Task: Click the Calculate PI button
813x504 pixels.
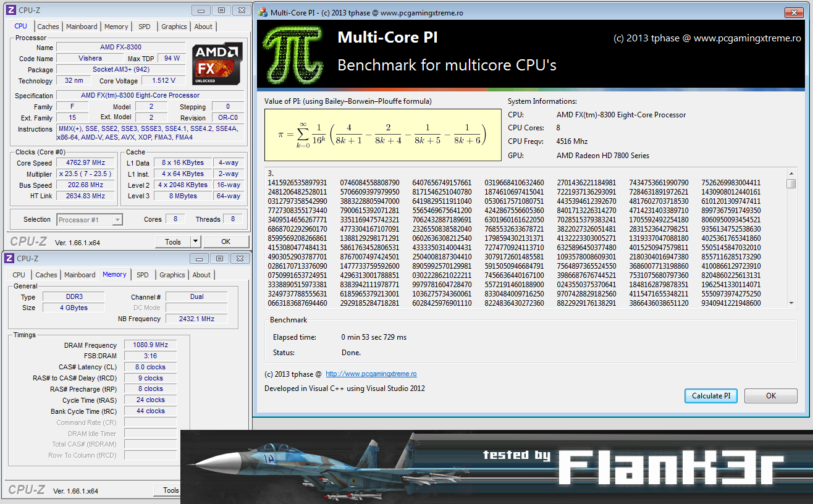Action: (x=711, y=396)
